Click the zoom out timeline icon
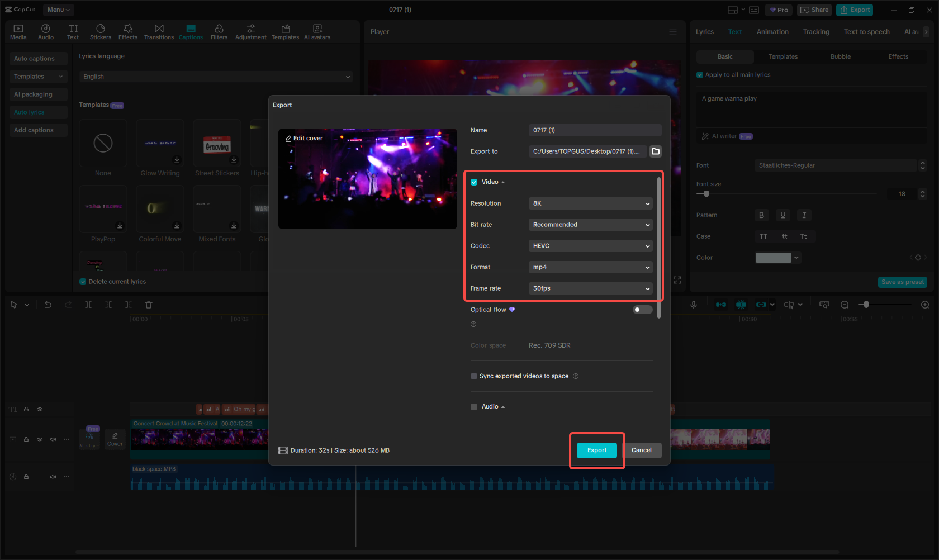 (x=845, y=305)
